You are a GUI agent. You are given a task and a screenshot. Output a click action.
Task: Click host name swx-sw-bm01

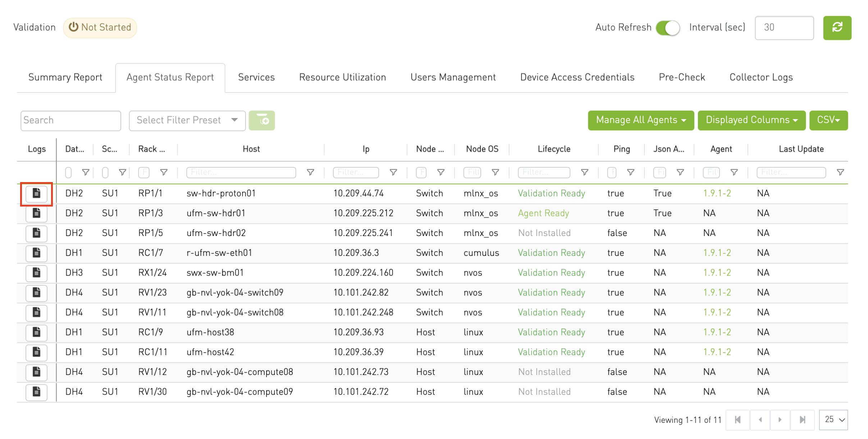pos(215,272)
